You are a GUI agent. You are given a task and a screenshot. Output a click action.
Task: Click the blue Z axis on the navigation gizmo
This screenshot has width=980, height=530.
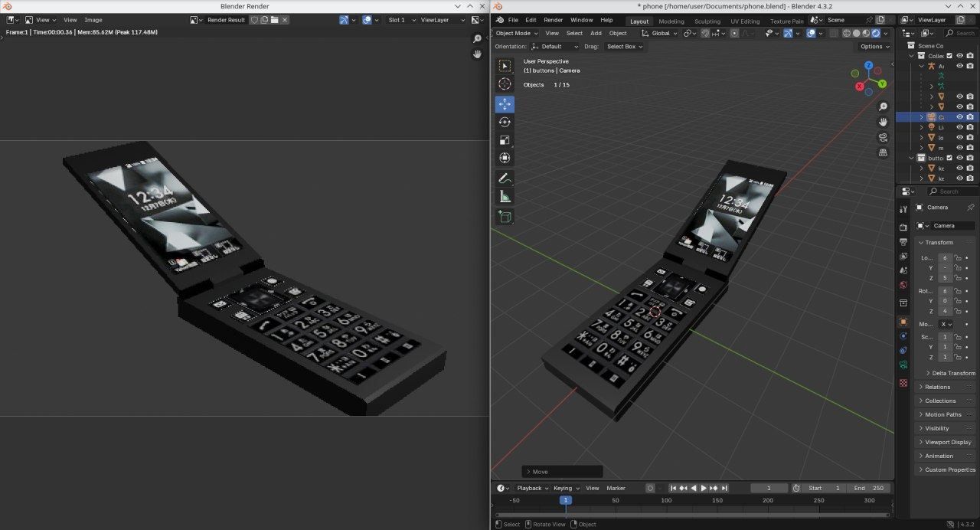[868, 67]
